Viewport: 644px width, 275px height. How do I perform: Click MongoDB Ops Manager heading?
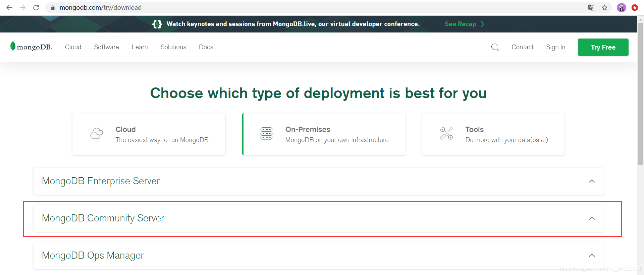(x=93, y=255)
